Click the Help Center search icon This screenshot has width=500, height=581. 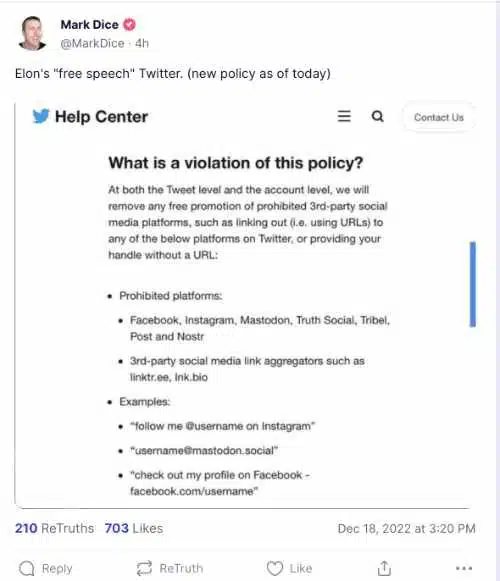tap(377, 116)
